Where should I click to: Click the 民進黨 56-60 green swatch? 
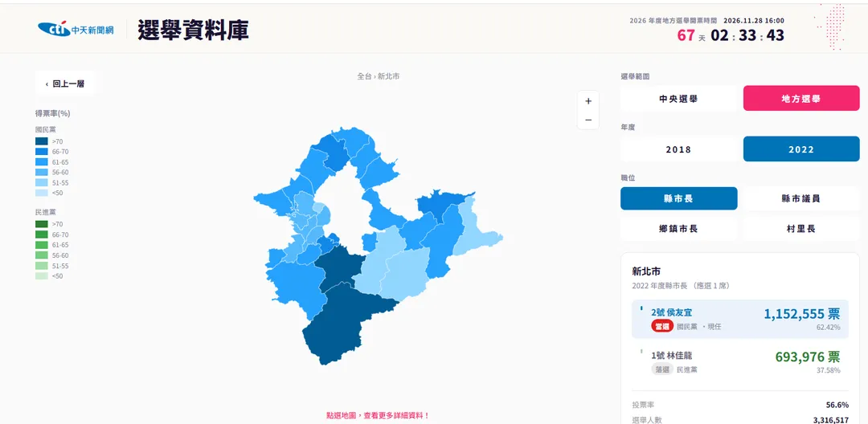[x=42, y=255]
